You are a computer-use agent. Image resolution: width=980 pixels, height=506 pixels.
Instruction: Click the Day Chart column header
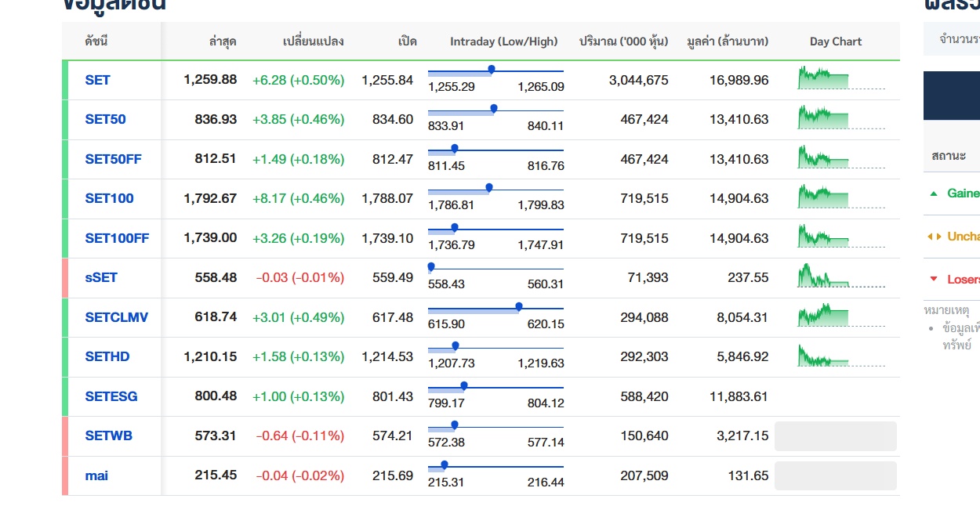pos(835,42)
